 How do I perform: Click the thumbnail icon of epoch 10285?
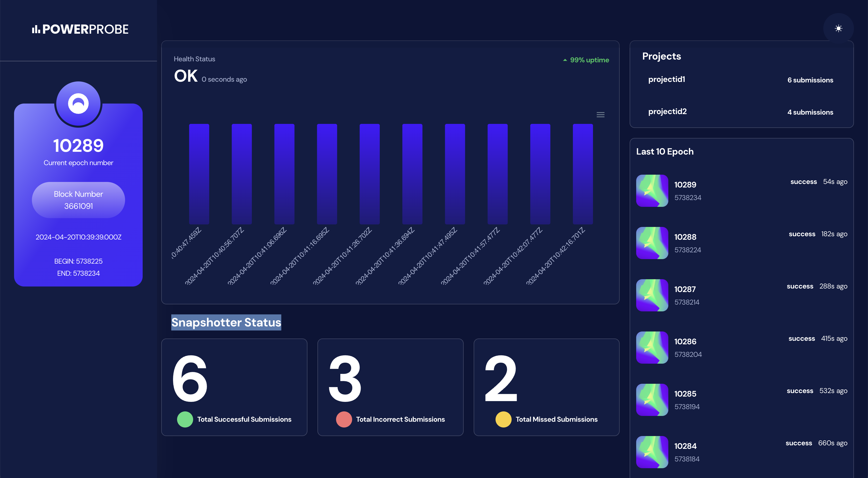pyautogui.click(x=652, y=399)
